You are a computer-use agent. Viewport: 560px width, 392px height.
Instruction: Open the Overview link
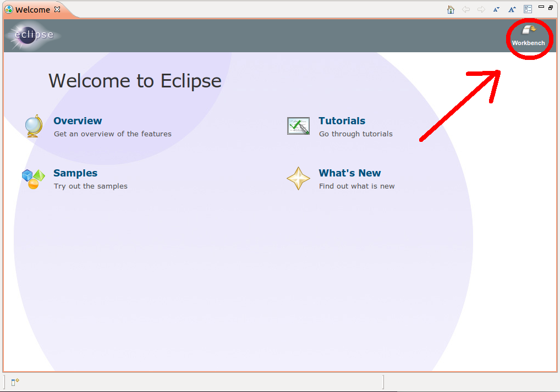point(78,121)
